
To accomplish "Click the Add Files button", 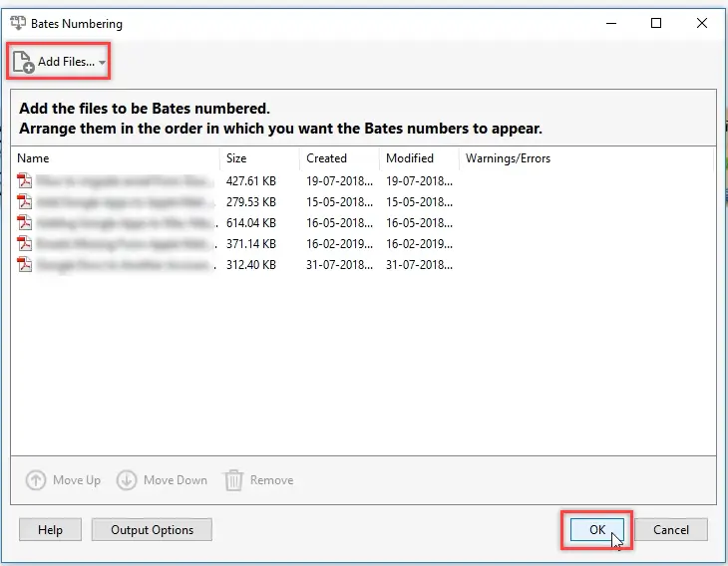I will coord(59,61).
